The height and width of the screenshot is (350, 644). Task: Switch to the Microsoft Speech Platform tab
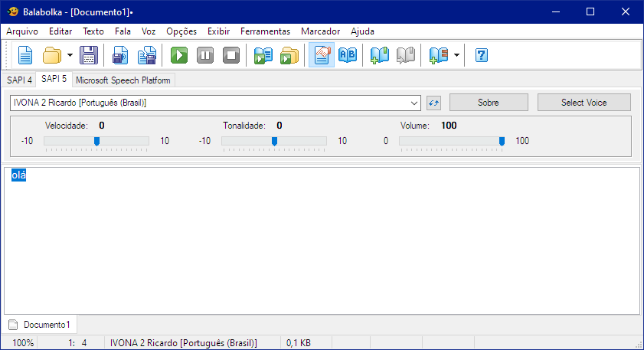click(124, 80)
